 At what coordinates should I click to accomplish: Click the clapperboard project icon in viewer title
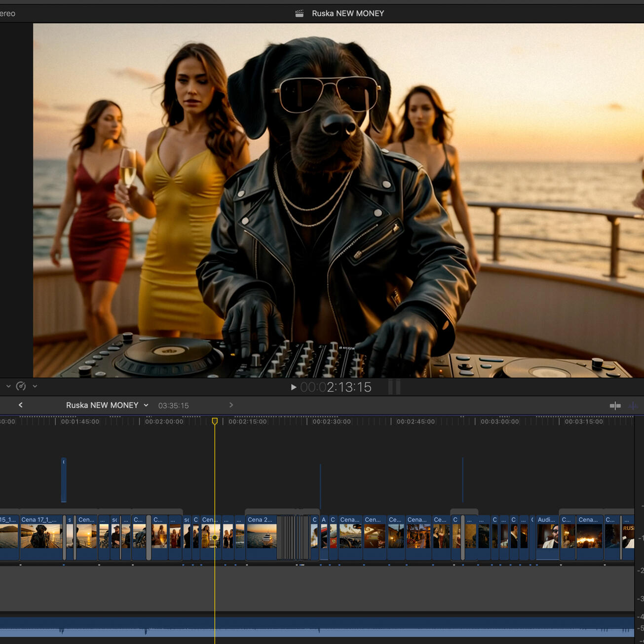[300, 13]
